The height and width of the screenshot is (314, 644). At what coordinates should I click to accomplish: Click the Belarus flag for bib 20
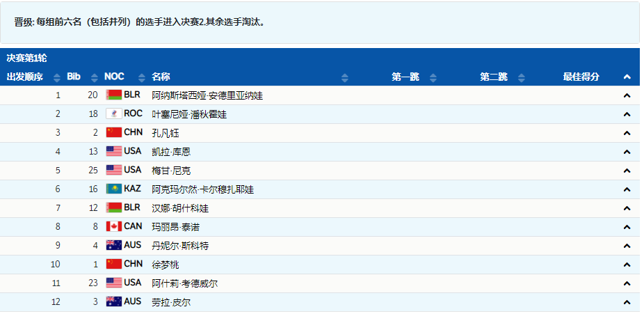pos(113,95)
